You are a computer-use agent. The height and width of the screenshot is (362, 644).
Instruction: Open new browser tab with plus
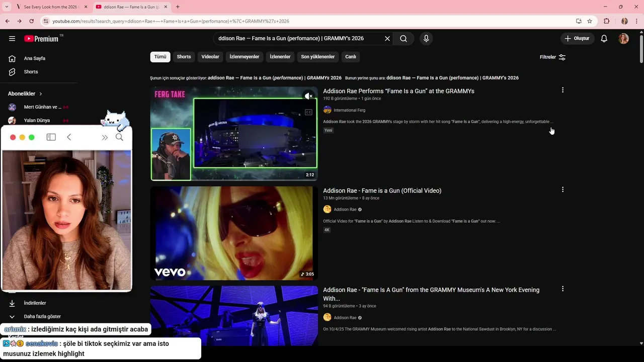[178, 7]
